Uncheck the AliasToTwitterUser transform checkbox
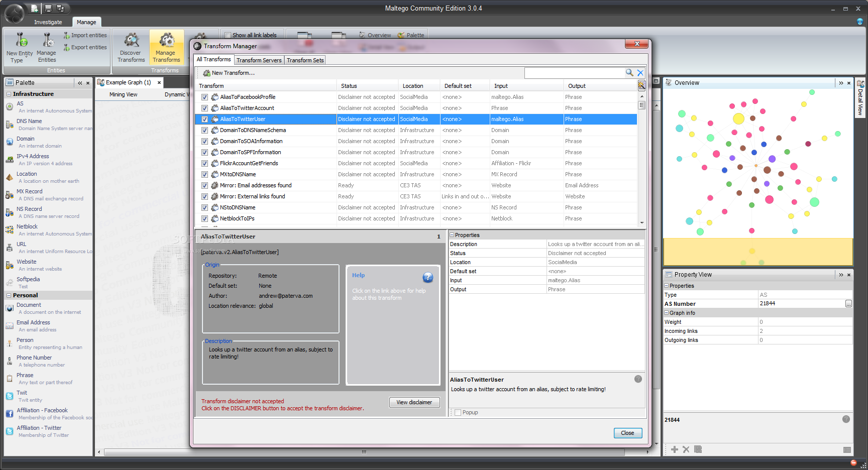868x470 pixels. (204, 119)
